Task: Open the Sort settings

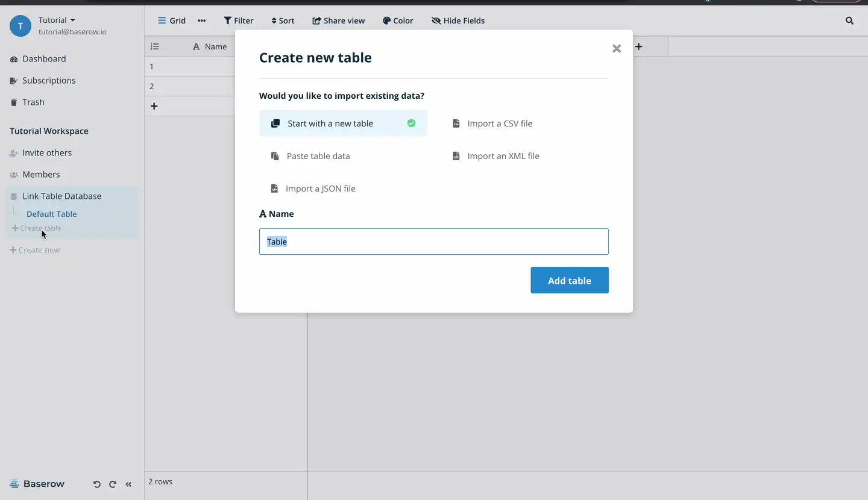Action: [x=283, y=20]
